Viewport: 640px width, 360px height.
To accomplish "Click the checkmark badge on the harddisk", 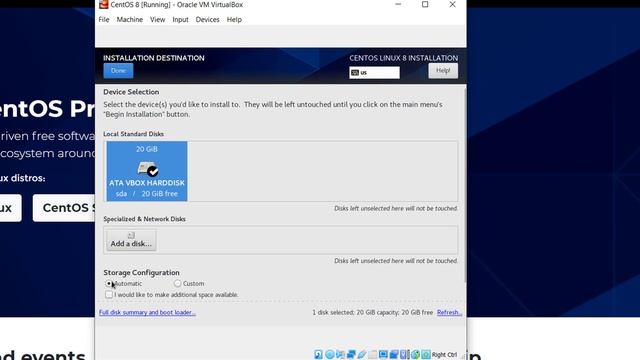I will (x=153, y=171).
